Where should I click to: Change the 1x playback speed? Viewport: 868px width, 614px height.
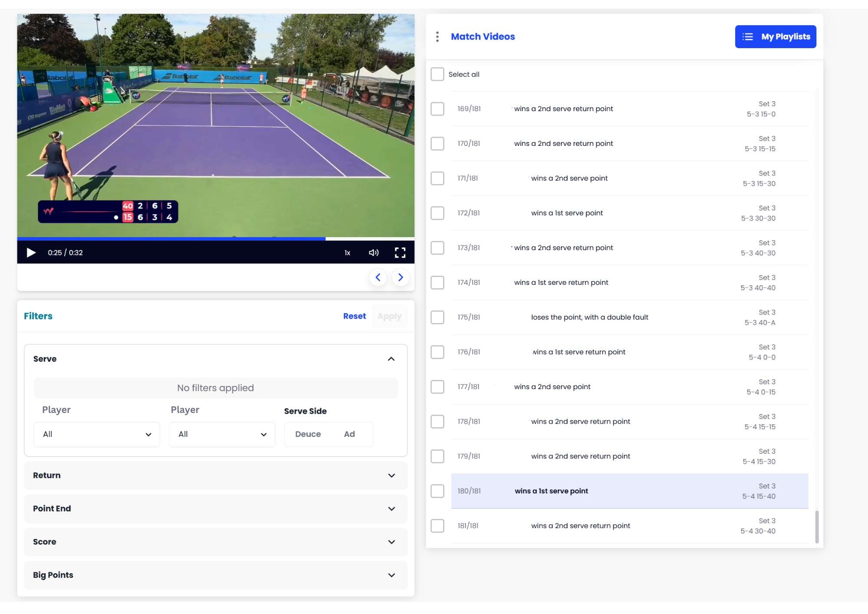click(x=347, y=253)
